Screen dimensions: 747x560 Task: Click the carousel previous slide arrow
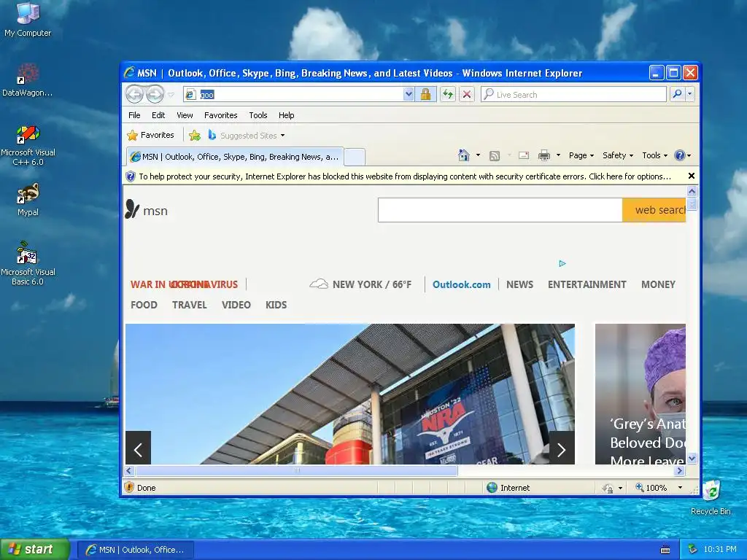click(x=138, y=448)
